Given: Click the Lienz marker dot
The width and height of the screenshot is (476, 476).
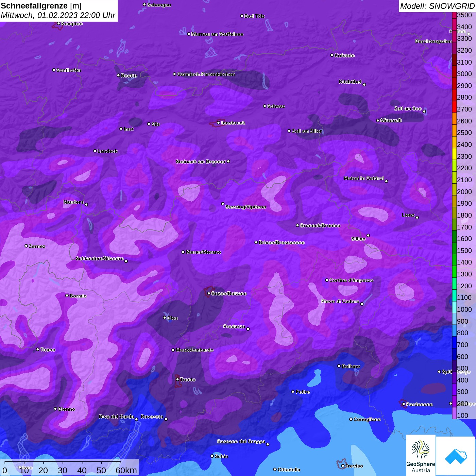Looking at the screenshot, I should click(x=417, y=218).
